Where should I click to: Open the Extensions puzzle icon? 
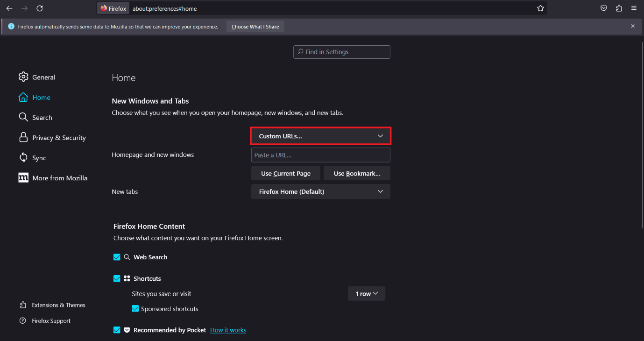[x=619, y=8]
